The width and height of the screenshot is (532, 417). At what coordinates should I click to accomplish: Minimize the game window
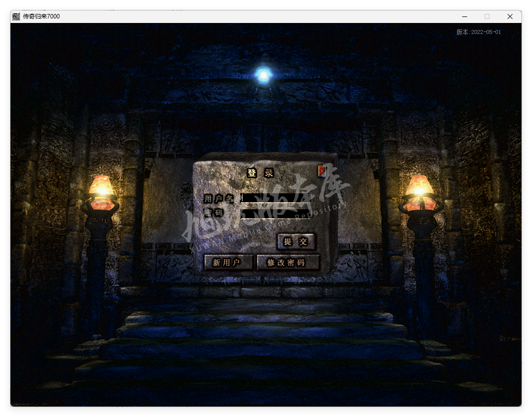pyautogui.click(x=464, y=16)
